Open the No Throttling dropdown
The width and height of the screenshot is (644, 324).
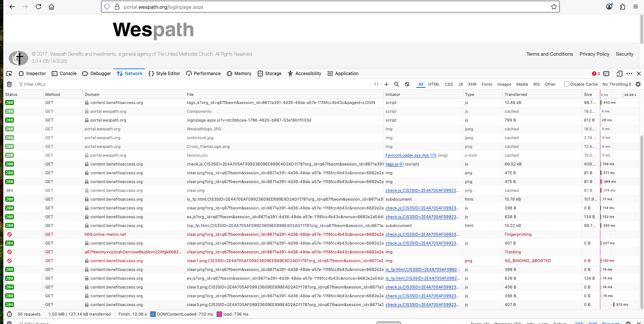(617, 84)
